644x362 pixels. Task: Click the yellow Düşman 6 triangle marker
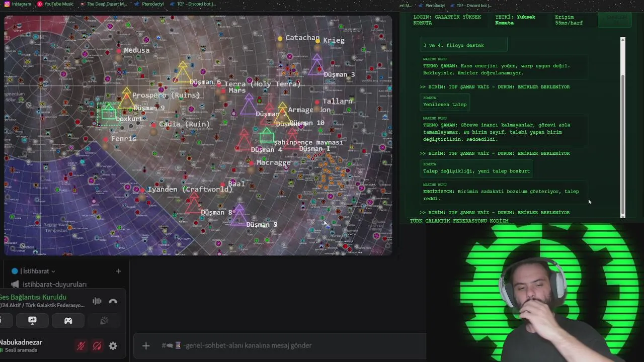pos(183,72)
